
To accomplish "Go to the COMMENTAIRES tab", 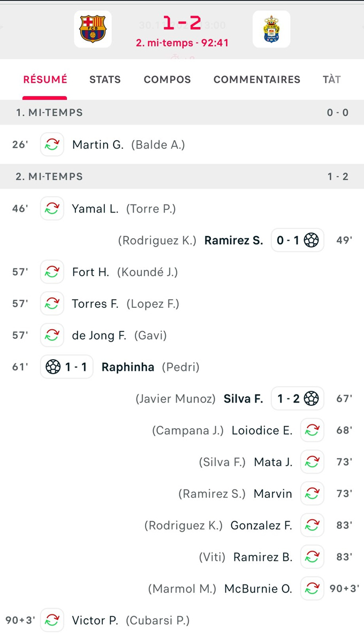I will pyautogui.click(x=257, y=79).
